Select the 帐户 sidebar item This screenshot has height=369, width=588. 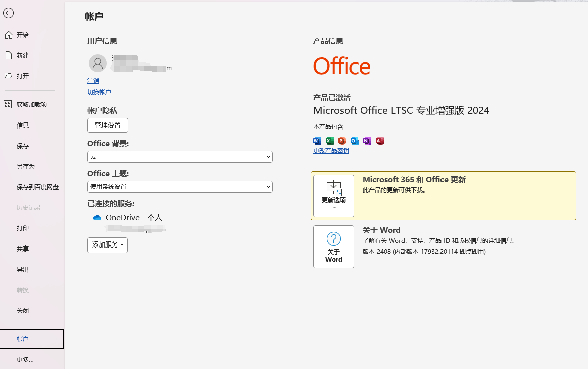coord(32,339)
